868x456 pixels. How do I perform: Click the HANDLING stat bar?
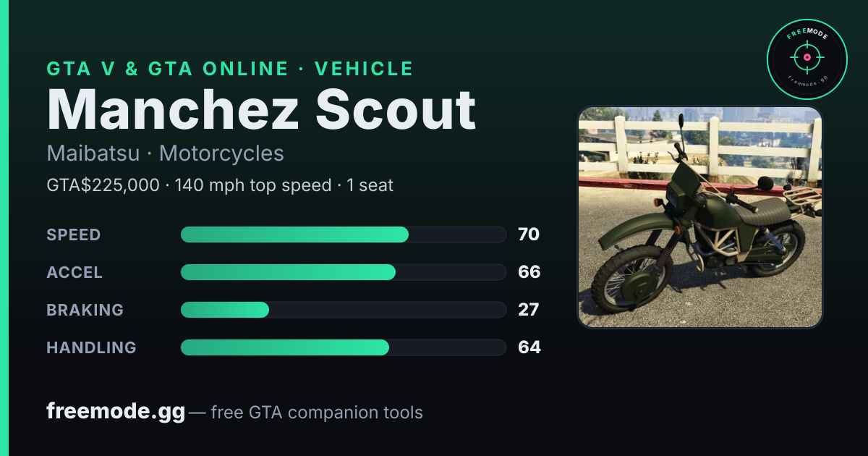[x=343, y=347]
